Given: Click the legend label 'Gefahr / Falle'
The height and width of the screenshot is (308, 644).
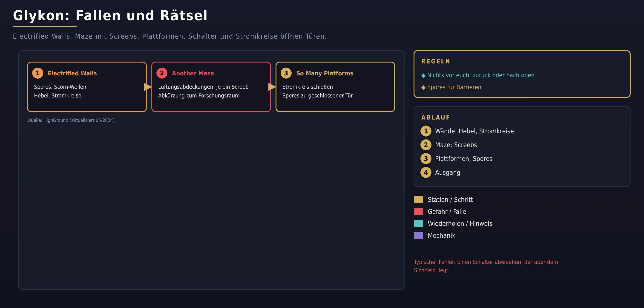Looking at the screenshot, I should click(x=447, y=212).
